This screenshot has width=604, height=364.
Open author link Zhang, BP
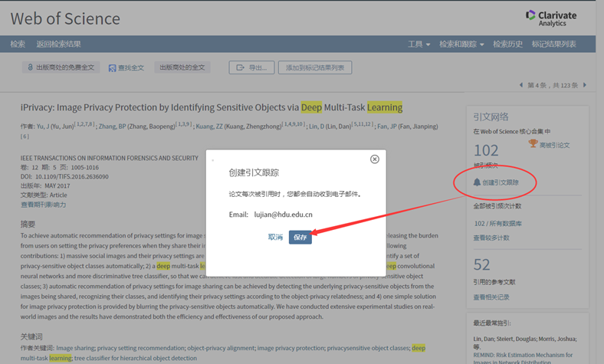(112, 126)
